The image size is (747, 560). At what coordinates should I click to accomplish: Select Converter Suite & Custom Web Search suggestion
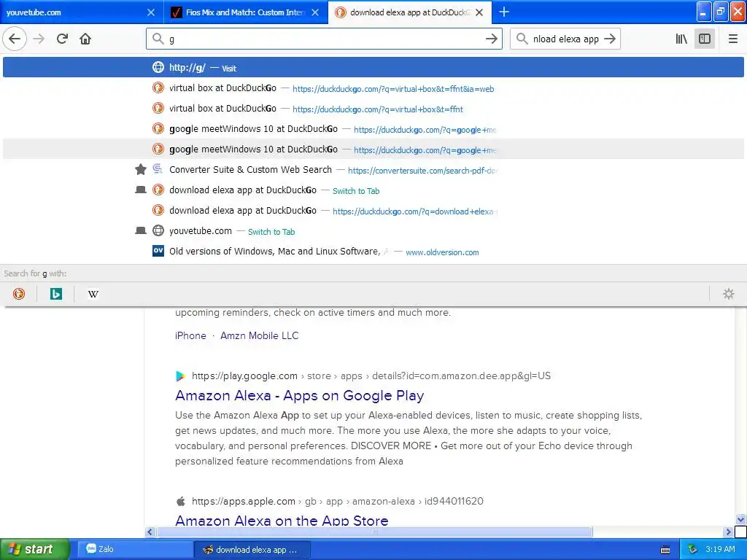coord(373,169)
